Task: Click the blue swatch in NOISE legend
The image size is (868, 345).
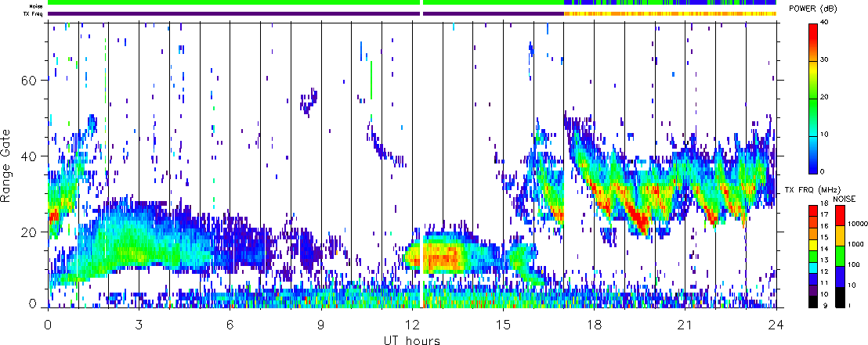Action: (839, 276)
